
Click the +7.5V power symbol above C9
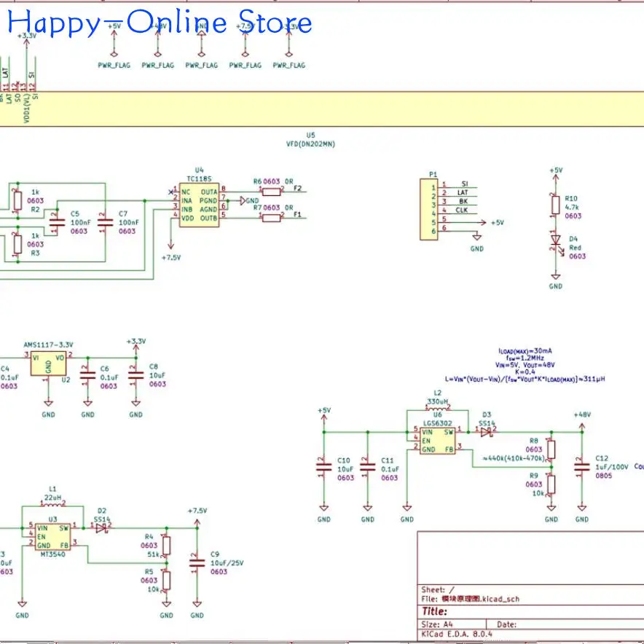pyautogui.click(x=197, y=518)
